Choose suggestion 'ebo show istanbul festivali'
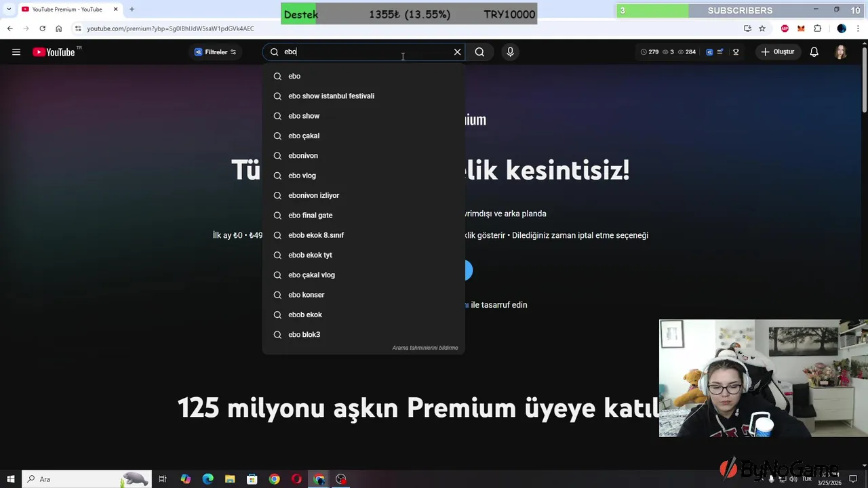The image size is (868, 488). (x=363, y=96)
